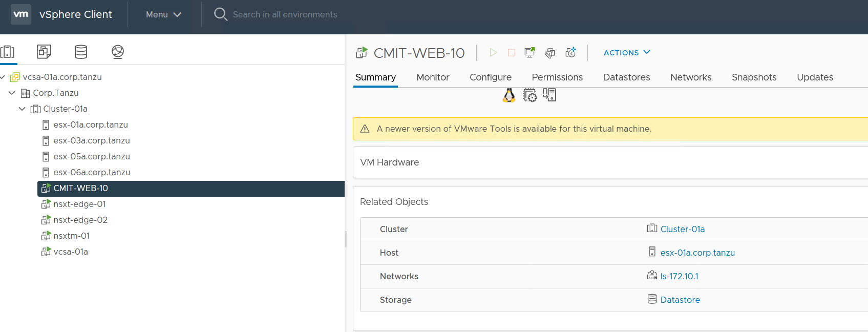Click the search magnifier icon
The image size is (868, 332).
220,14
